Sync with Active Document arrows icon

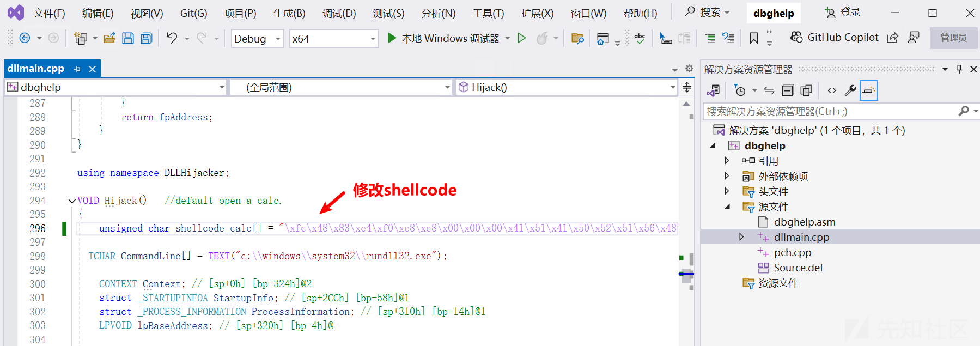click(x=769, y=90)
